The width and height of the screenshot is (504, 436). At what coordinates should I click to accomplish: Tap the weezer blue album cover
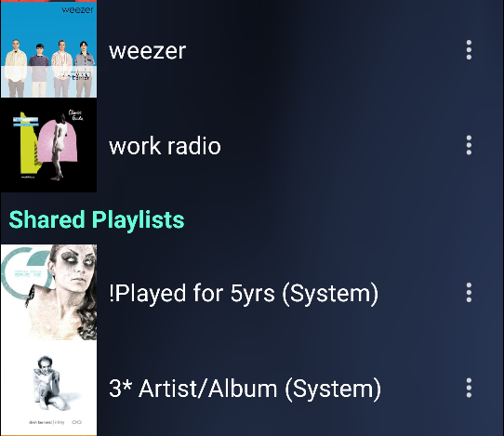[48, 49]
